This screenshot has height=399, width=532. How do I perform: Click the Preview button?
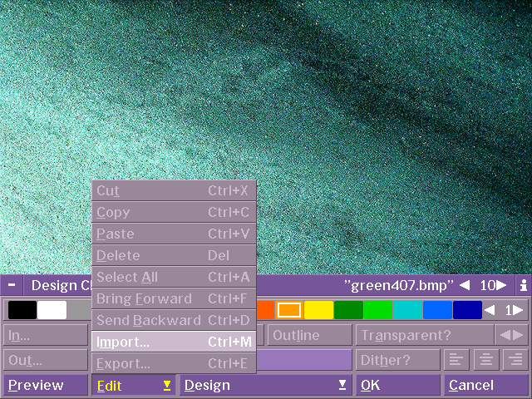[x=45, y=385]
